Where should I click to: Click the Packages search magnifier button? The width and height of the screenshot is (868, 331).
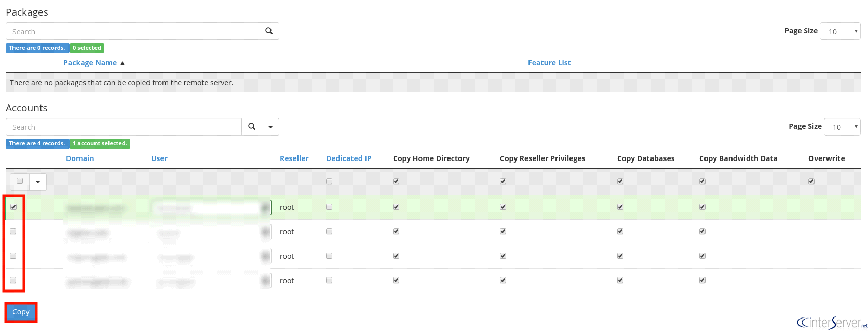coord(269,31)
